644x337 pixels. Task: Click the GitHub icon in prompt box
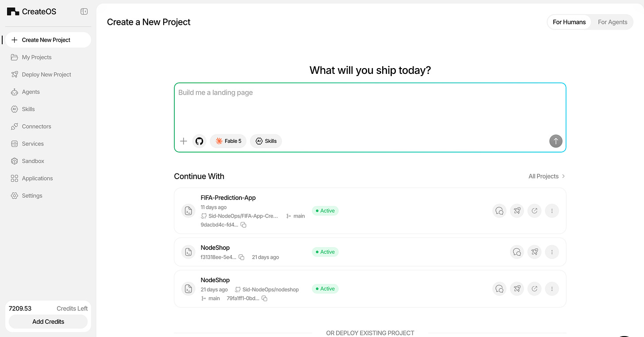click(199, 141)
